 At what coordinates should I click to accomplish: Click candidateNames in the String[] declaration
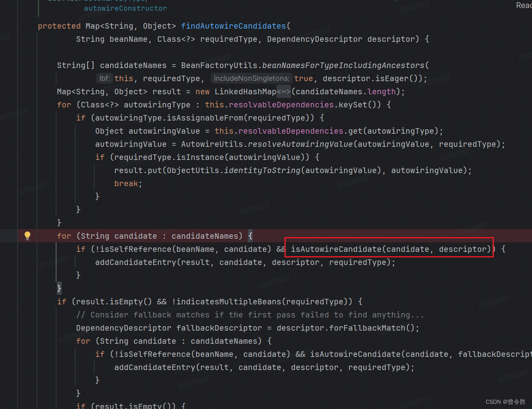[133, 65]
